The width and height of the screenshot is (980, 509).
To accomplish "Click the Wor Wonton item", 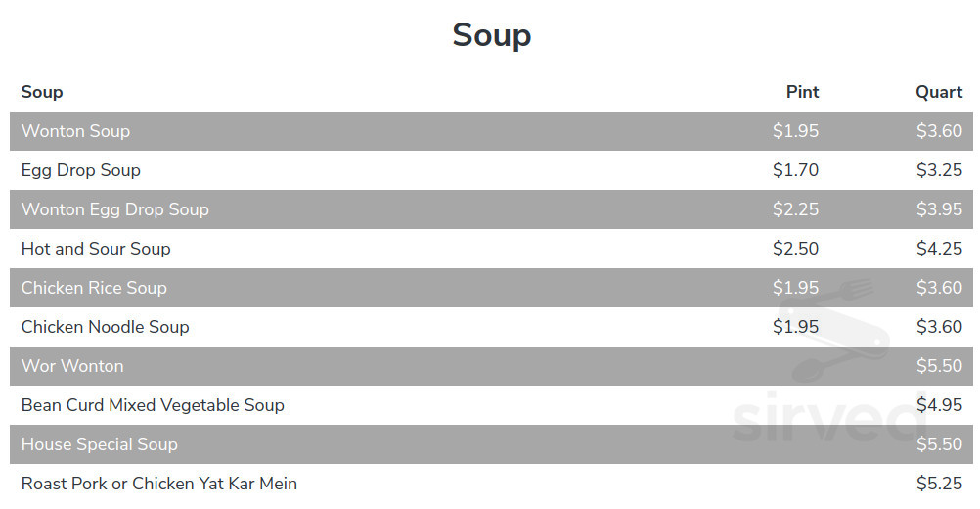I will coord(72,366).
